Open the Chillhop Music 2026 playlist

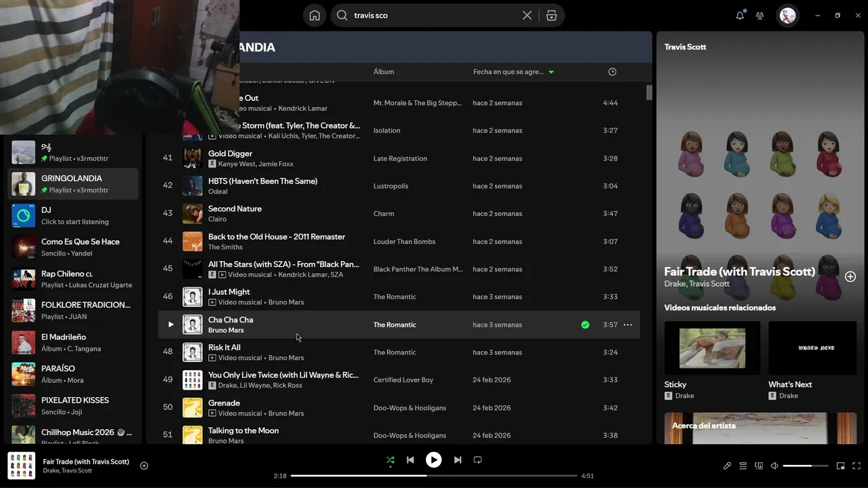[73, 434]
